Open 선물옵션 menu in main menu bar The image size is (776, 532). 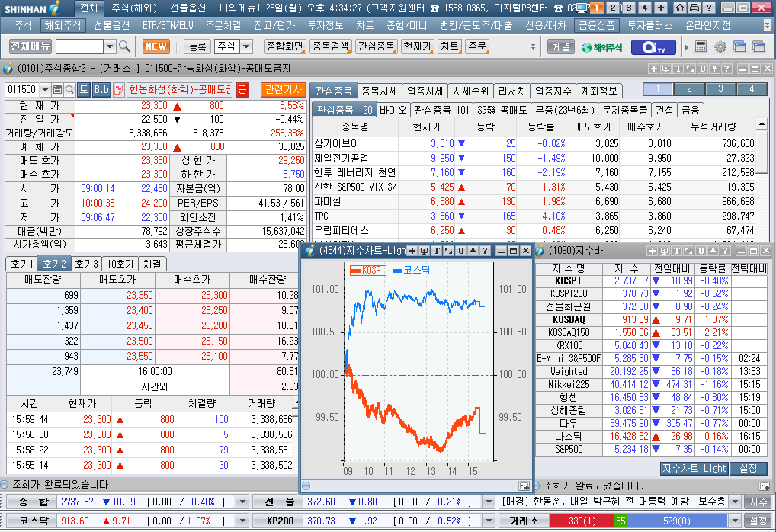pos(112,25)
